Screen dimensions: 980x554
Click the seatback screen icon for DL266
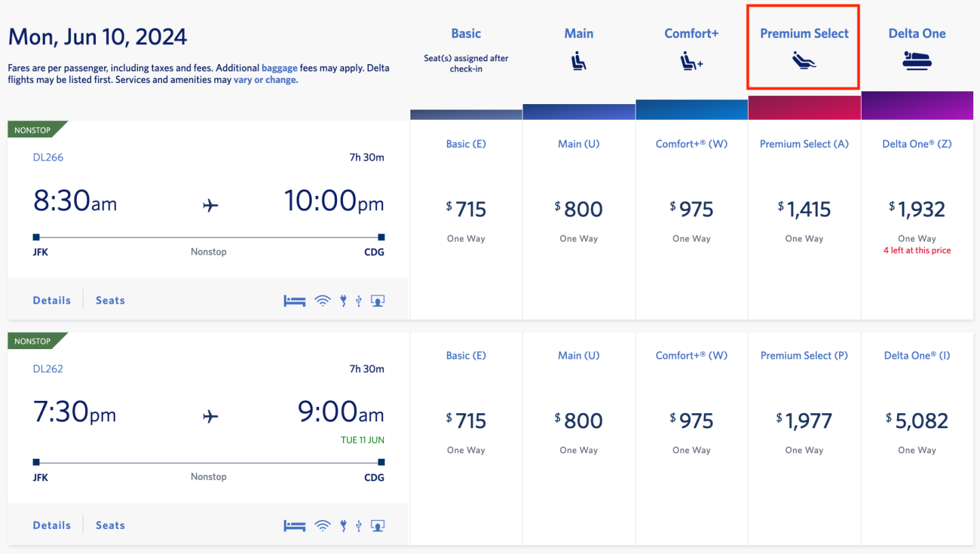coord(378,301)
